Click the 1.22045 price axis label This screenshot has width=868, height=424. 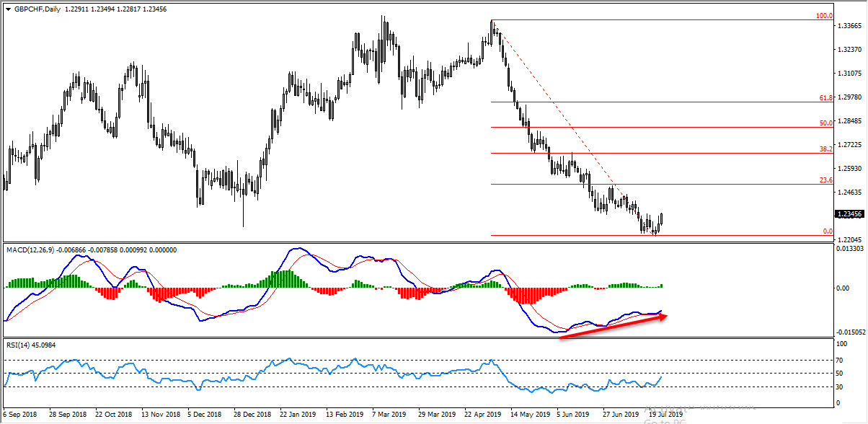[849, 239]
